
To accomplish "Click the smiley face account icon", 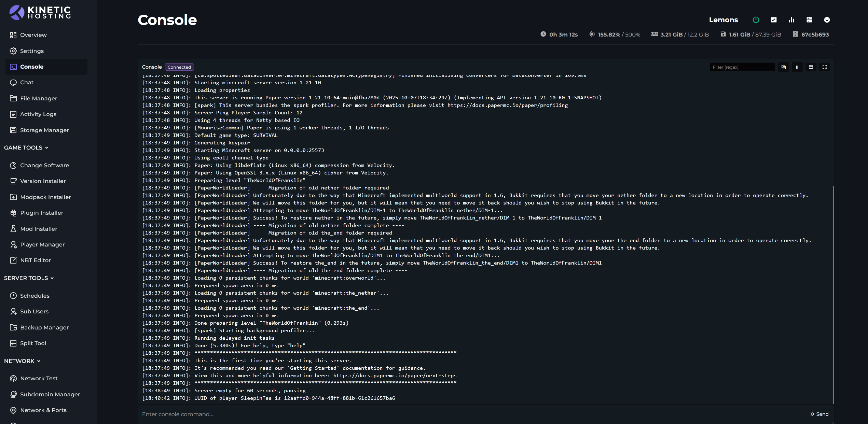I will pyautogui.click(x=827, y=20).
